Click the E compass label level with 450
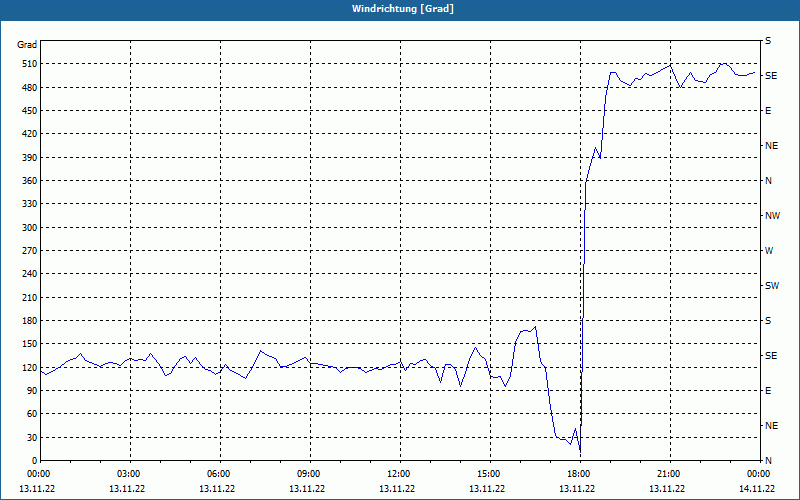Screen dimensions: 800x500 (768, 111)
